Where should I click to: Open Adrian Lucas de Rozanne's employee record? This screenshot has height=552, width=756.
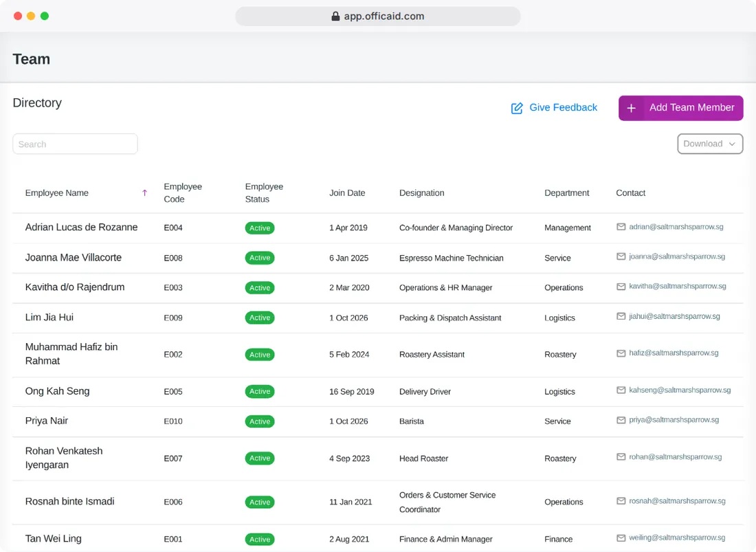[x=82, y=227]
